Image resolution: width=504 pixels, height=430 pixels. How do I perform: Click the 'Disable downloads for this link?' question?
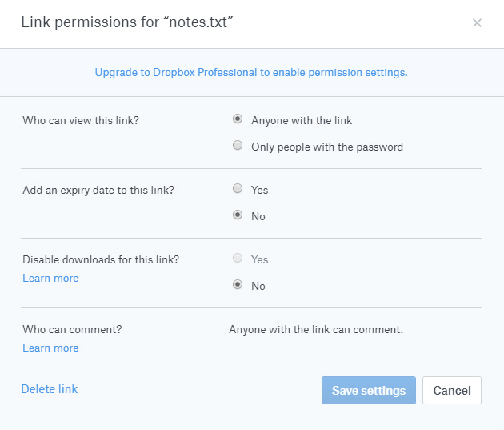pyautogui.click(x=101, y=260)
